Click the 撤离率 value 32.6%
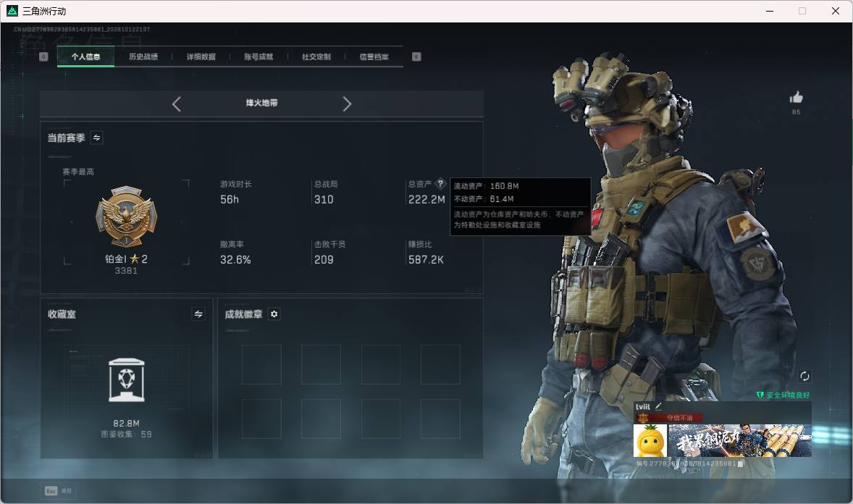 235,260
